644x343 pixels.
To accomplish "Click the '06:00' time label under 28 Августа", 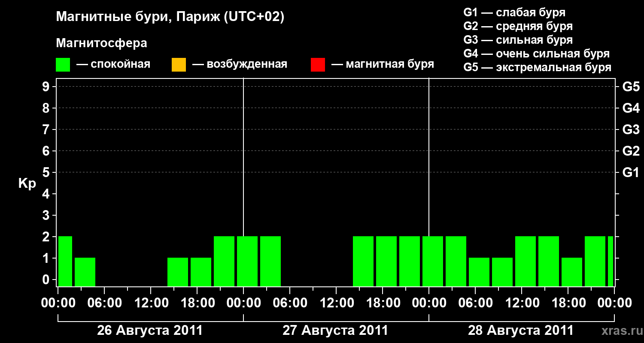I will click(475, 303).
